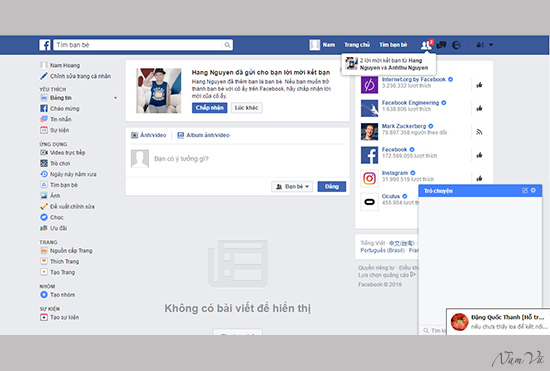Open privacy shortcuts lock icon
This screenshot has height=371, width=550.
point(480,45)
